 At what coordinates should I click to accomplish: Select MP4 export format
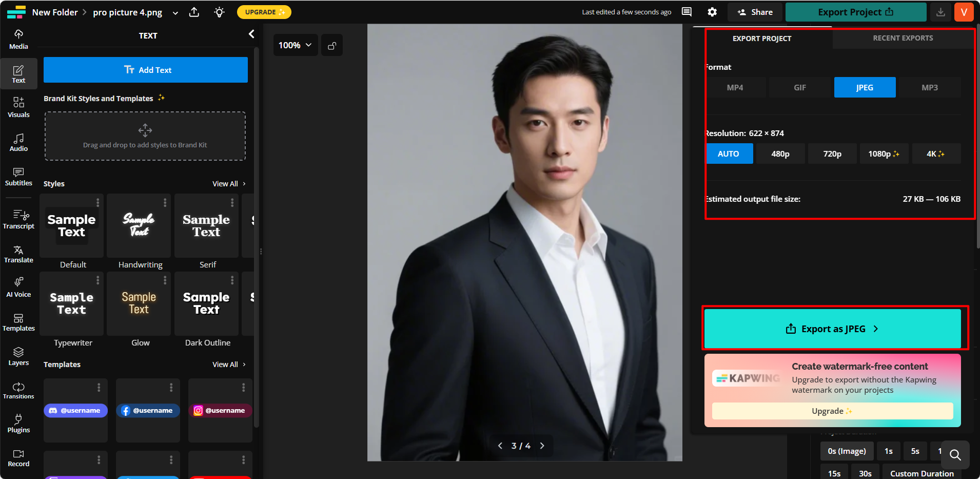pos(735,87)
